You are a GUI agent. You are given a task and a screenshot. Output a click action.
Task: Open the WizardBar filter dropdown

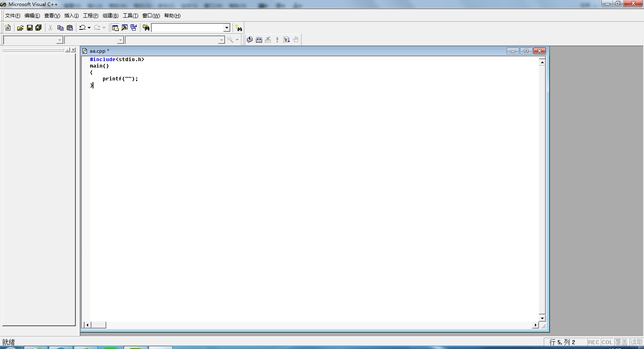click(x=120, y=40)
